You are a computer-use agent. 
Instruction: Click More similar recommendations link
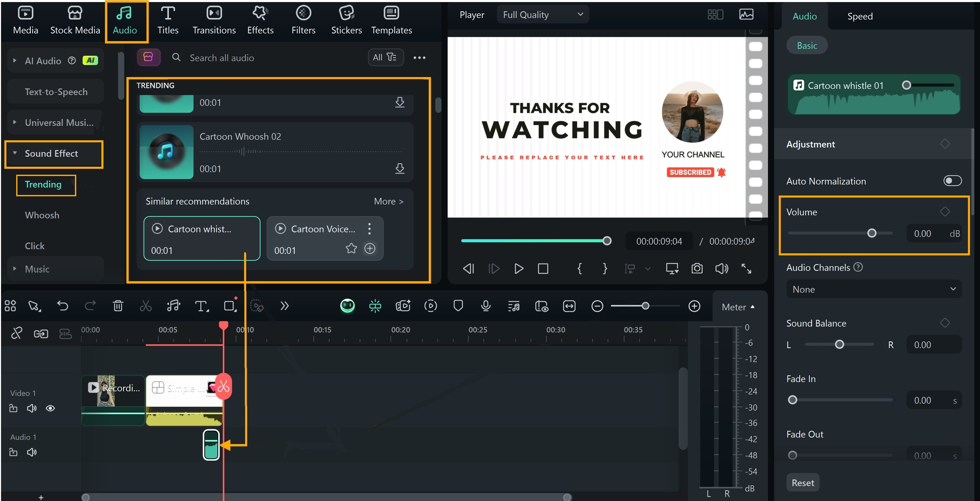(388, 201)
